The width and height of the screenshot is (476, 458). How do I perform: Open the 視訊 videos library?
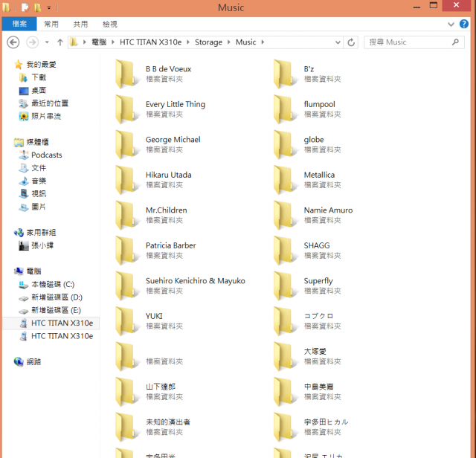[x=39, y=193]
